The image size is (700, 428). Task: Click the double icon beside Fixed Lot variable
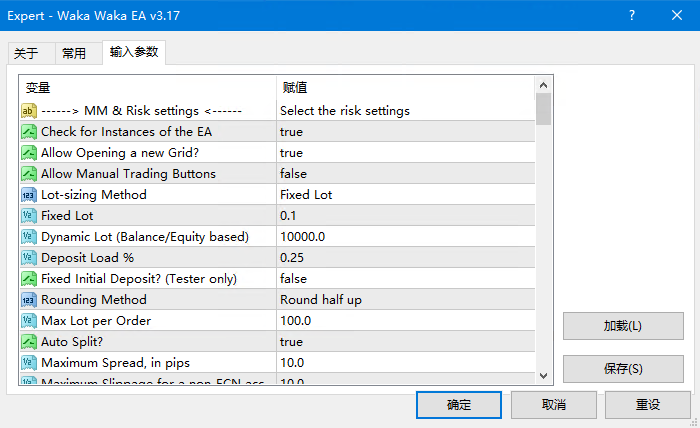tap(29, 216)
